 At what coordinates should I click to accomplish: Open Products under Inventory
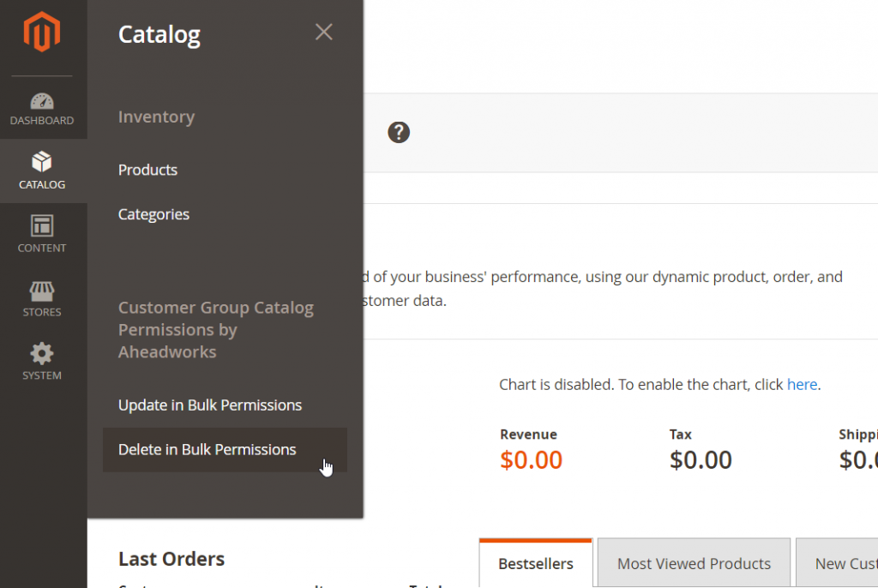click(x=147, y=170)
